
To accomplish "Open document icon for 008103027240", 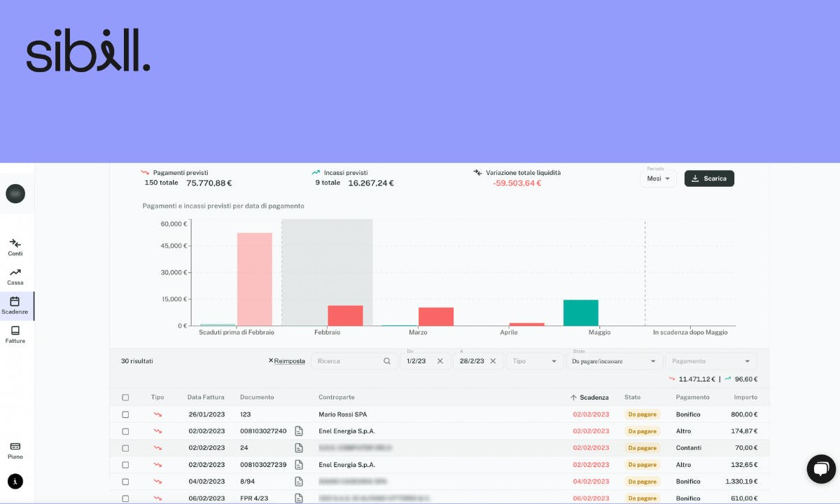I will coord(299,431).
